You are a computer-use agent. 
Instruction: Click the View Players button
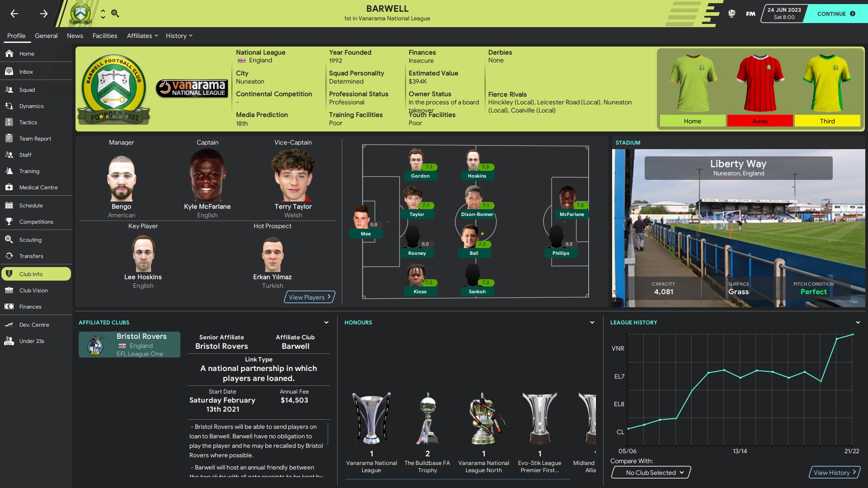(310, 297)
